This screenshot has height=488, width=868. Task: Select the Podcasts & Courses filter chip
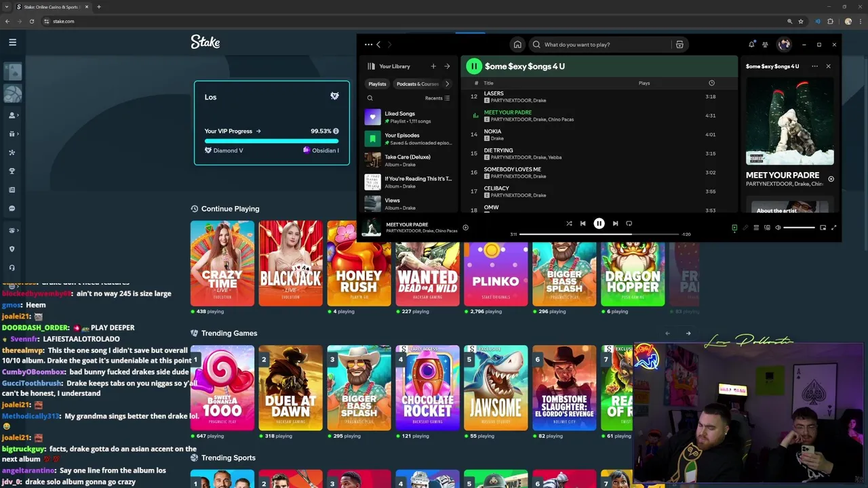[x=417, y=84]
